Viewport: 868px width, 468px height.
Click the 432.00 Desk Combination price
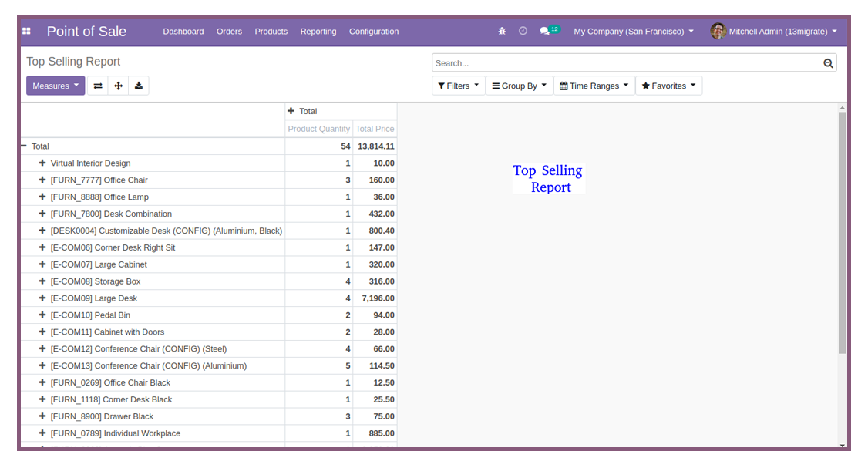click(x=375, y=214)
